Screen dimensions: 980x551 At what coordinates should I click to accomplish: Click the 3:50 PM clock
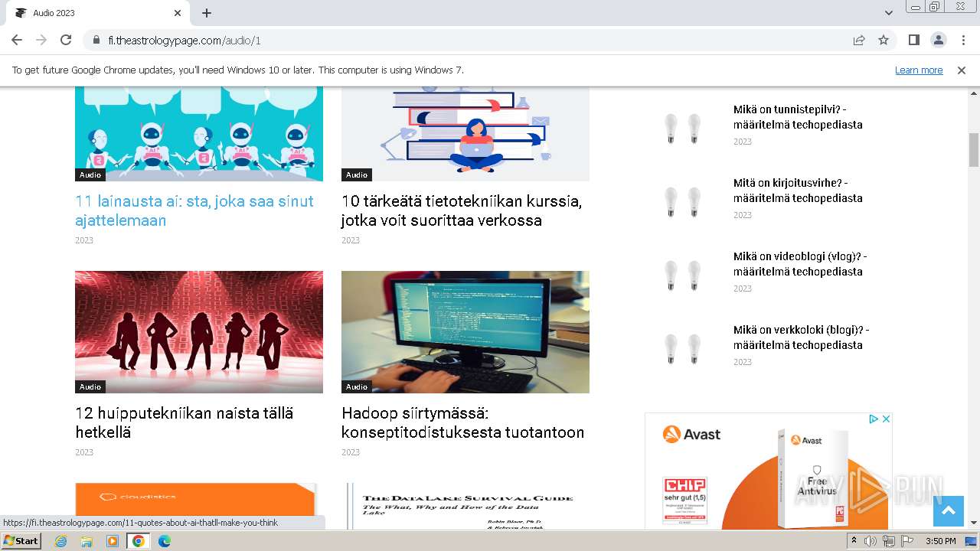point(940,541)
